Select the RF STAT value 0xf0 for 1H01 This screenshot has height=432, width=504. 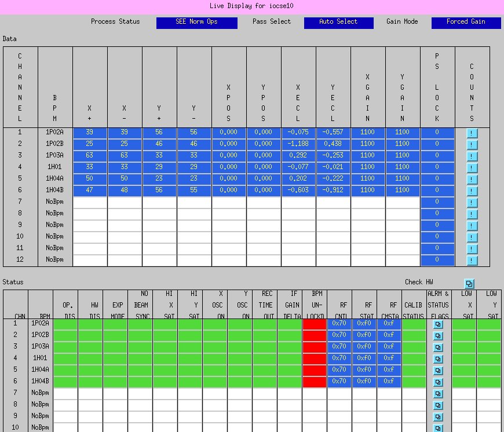364,358
